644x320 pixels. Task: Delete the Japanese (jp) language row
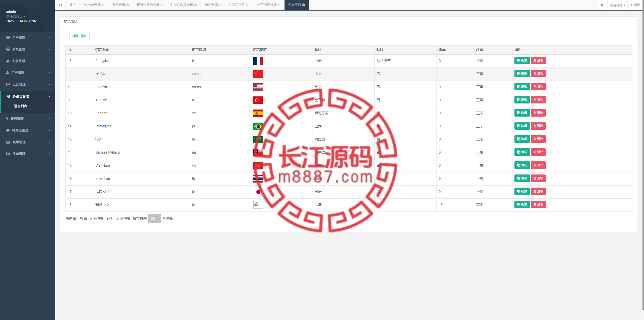(538, 191)
